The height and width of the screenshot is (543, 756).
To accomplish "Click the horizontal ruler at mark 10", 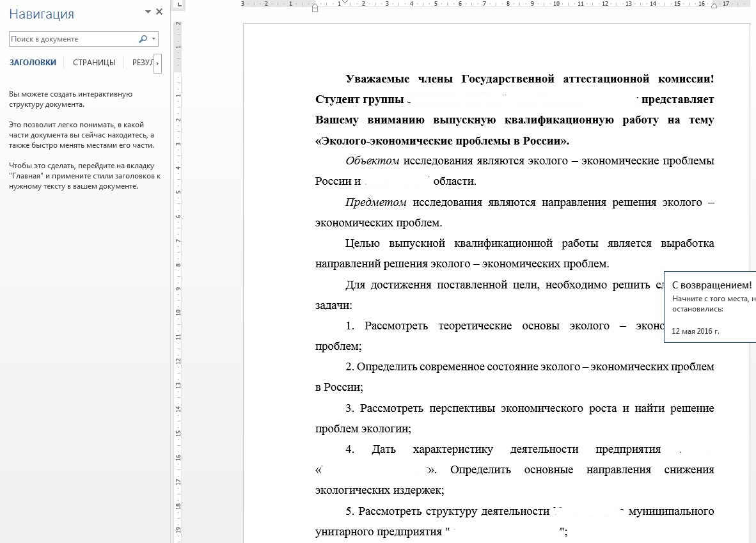I will [556, 4].
